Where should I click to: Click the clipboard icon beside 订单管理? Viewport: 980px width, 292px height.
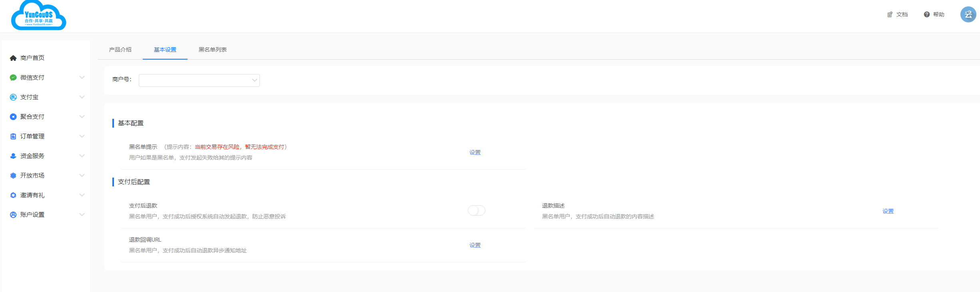point(13,136)
